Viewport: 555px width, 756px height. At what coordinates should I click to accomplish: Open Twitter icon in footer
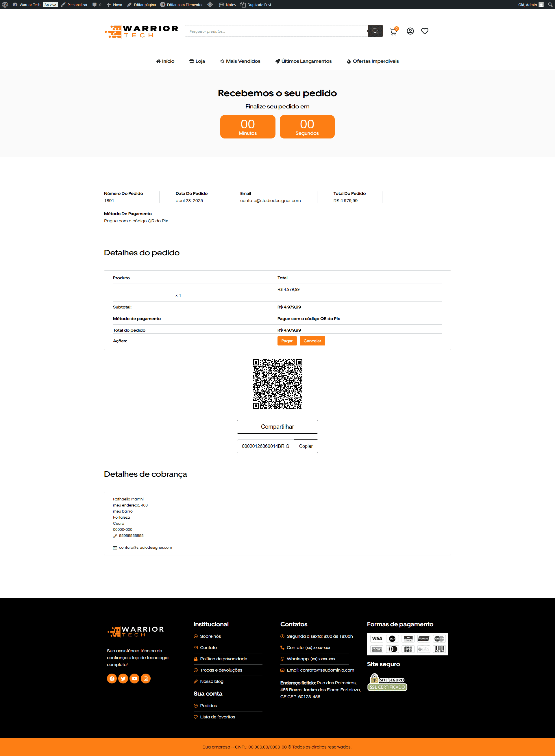(x=123, y=679)
